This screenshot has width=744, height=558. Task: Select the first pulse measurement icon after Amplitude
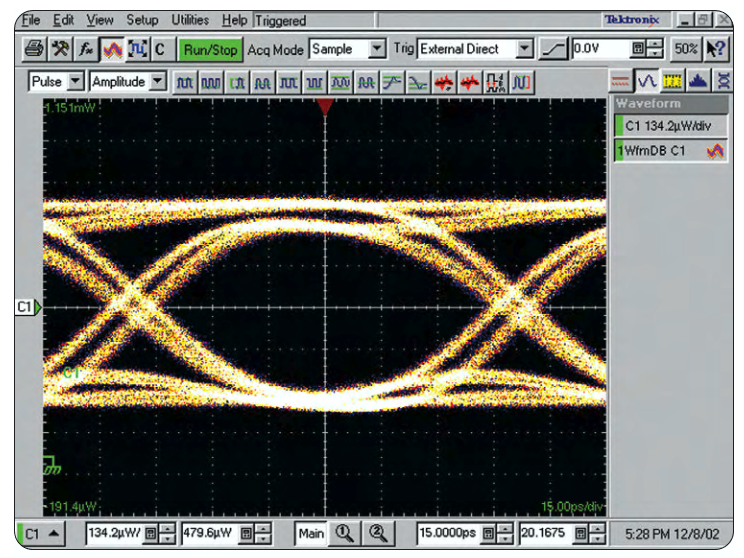click(x=185, y=83)
